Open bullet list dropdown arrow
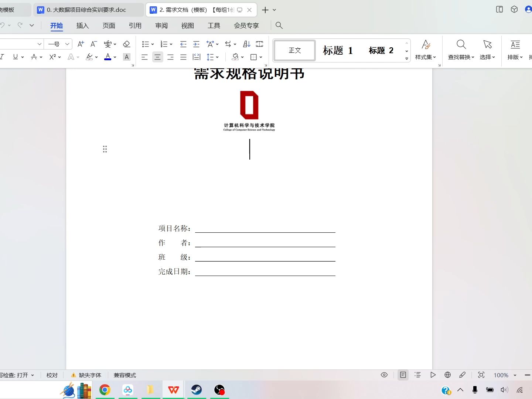Viewport: 532px width, 399px height. click(153, 44)
